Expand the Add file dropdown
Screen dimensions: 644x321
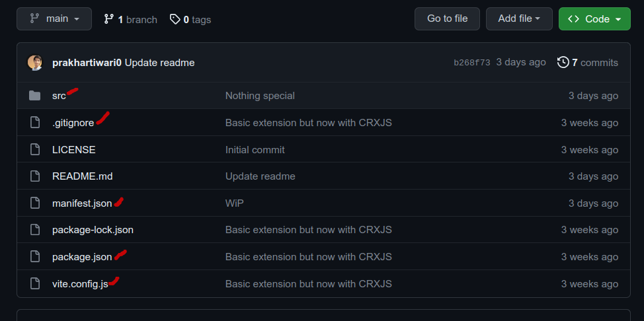519,19
